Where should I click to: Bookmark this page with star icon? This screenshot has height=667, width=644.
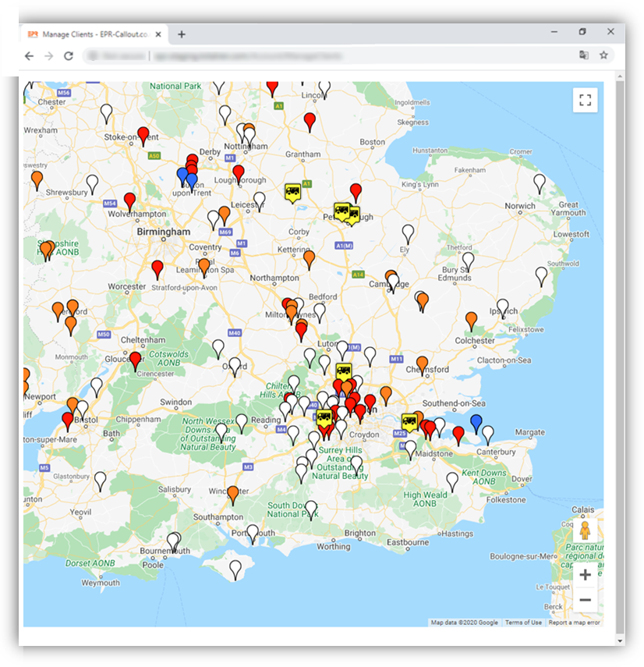603,55
